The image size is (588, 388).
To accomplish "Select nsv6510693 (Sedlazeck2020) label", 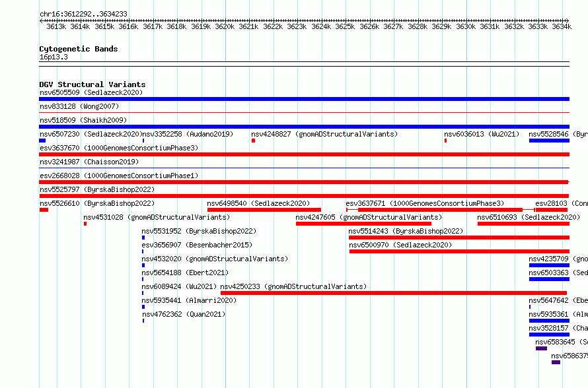I will 529,217.
